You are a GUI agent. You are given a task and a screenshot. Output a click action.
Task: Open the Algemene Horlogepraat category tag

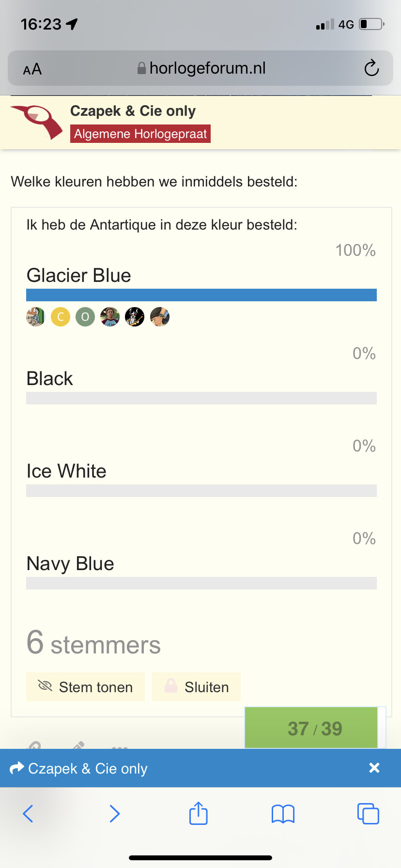[140, 134]
